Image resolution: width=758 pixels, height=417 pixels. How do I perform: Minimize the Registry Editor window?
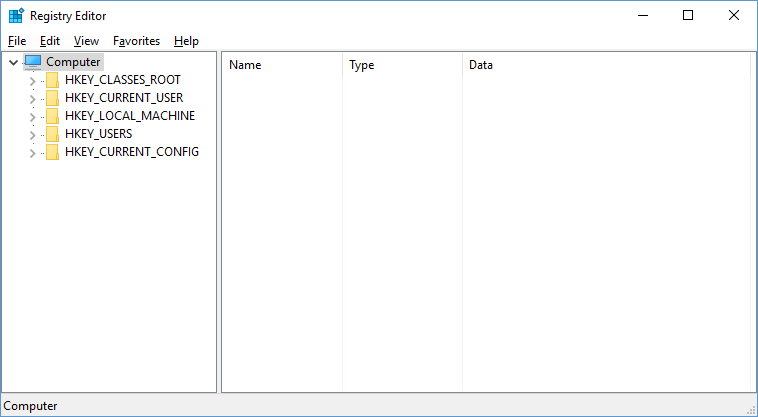coord(643,15)
